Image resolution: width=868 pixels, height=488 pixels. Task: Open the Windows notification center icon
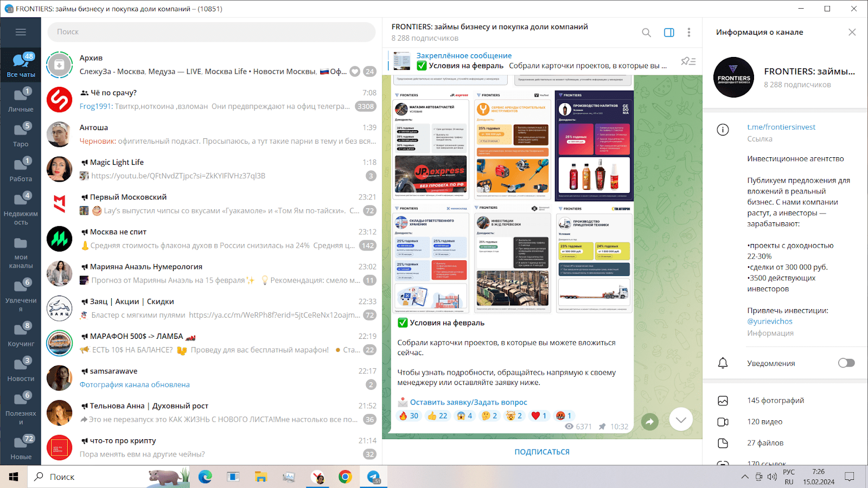click(x=850, y=477)
